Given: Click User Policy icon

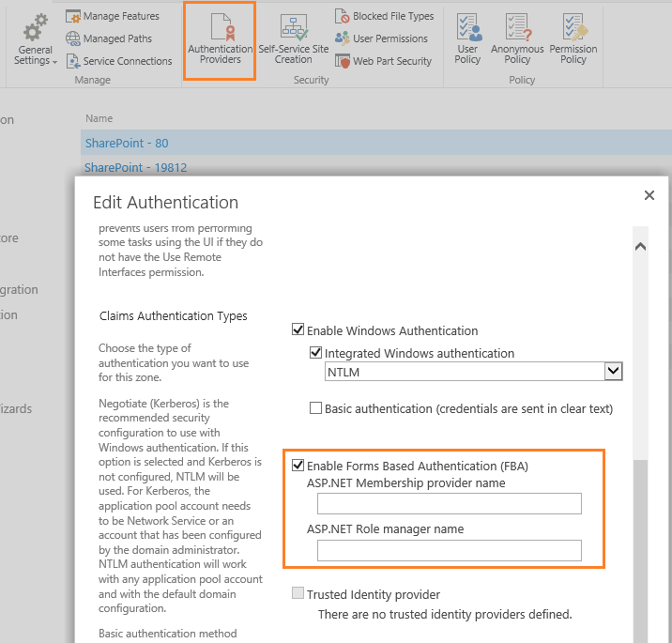Looking at the screenshot, I should pyautogui.click(x=468, y=26).
